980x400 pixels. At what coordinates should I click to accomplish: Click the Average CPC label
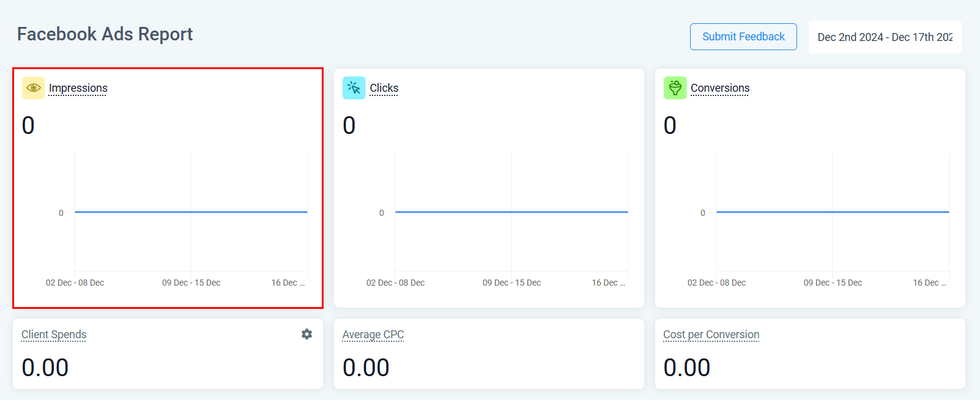click(x=373, y=335)
